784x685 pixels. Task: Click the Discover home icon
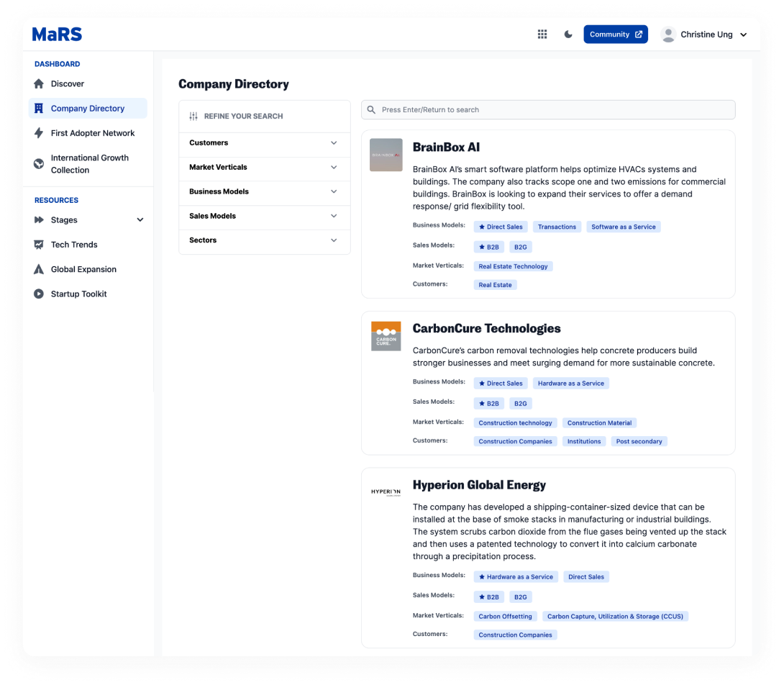point(39,83)
